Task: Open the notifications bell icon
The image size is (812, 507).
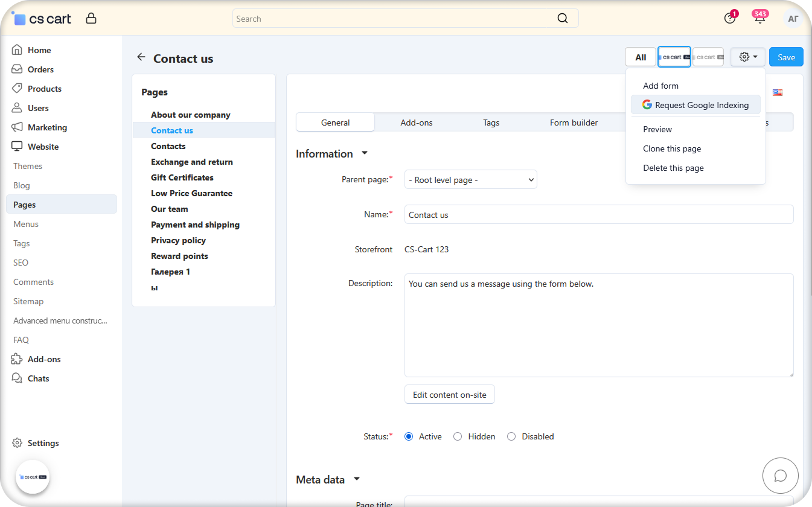Action: (x=759, y=19)
